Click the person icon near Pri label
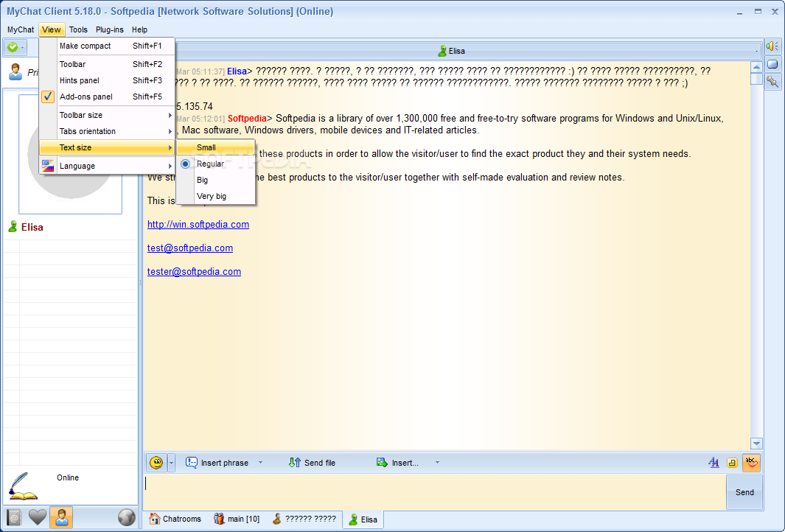Screen dimensions: 785x532 [x=15, y=72]
